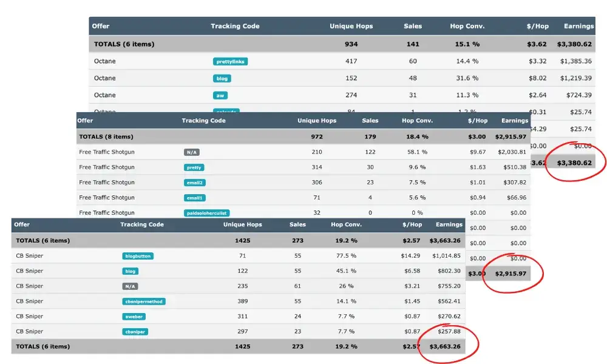Screen dimensions: 607x364
Task: Select the cbsnipermethod tracking badge
Action: pyautogui.click(x=143, y=301)
